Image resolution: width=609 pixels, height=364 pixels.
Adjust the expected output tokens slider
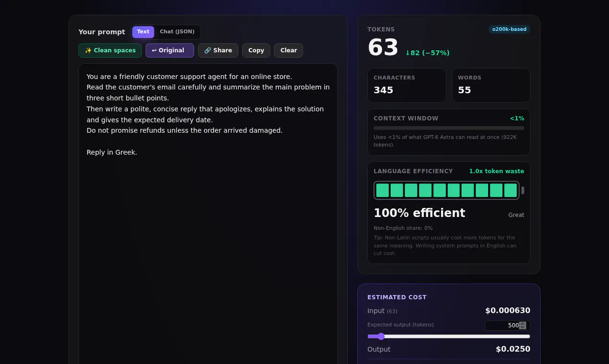(449, 336)
